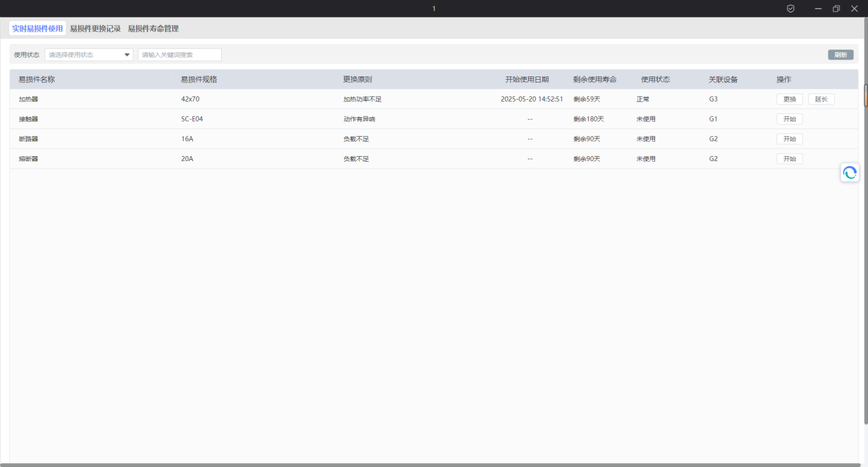Click the 刷新 refresh button
The height and width of the screenshot is (467, 868).
click(x=840, y=55)
